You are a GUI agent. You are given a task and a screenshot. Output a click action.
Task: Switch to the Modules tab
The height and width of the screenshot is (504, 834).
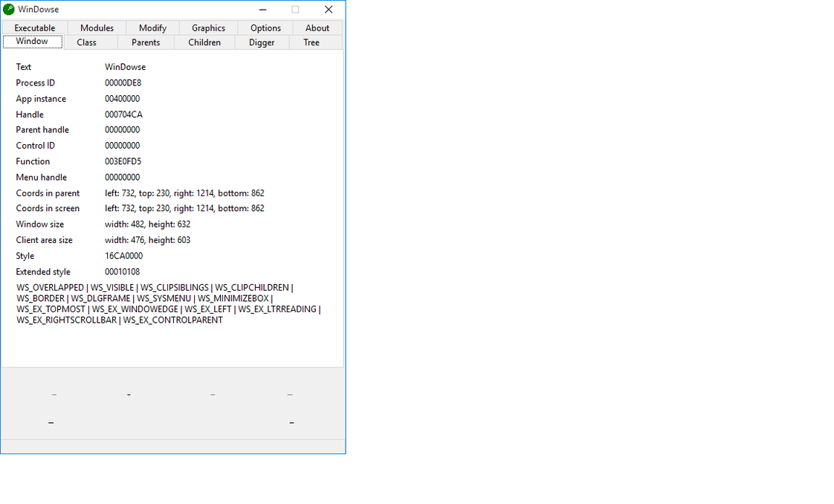tap(97, 28)
